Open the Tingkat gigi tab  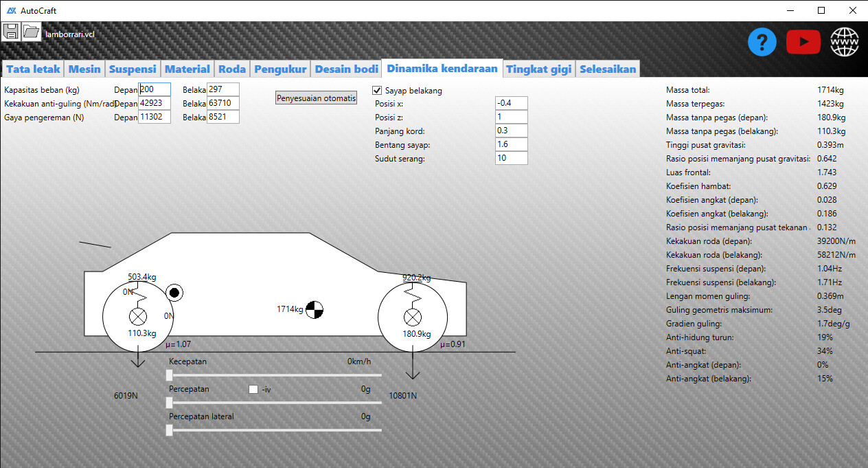tap(538, 69)
